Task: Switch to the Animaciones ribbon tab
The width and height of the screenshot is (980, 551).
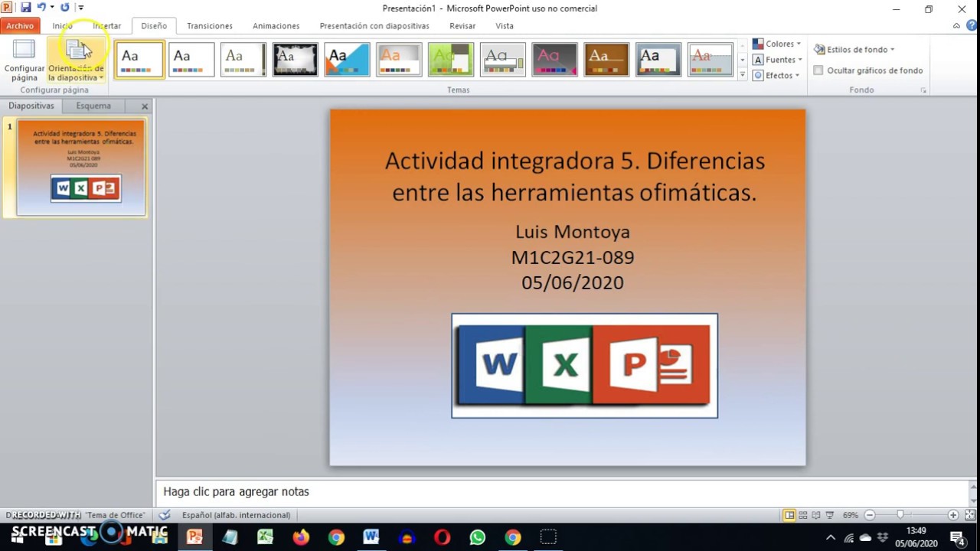Action: [276, 25]
